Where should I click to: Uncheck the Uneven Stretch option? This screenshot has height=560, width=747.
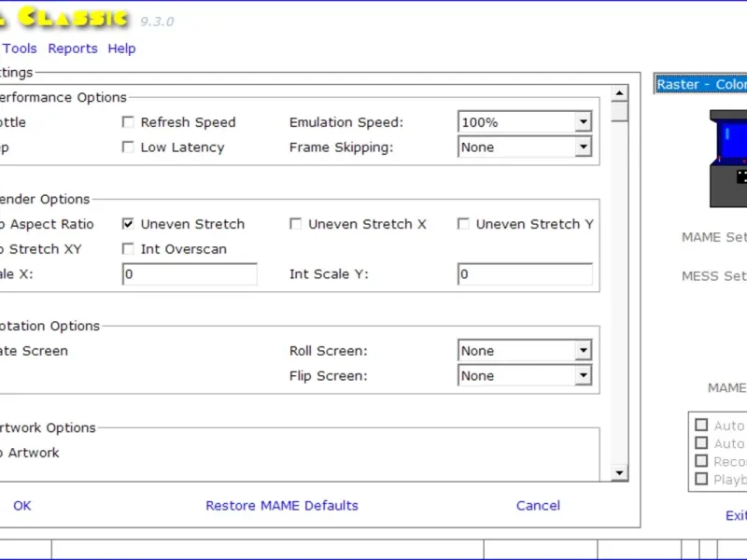[x=128, y=224]
